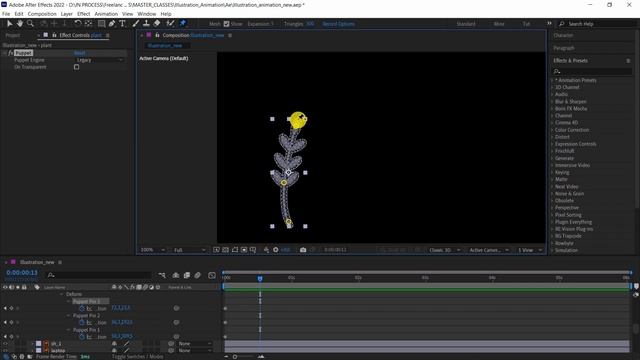Viewport: 640px width, 360px height.
Task: Add keyframe diamond for Puppet Pin 2
Action: pos(11,322)
